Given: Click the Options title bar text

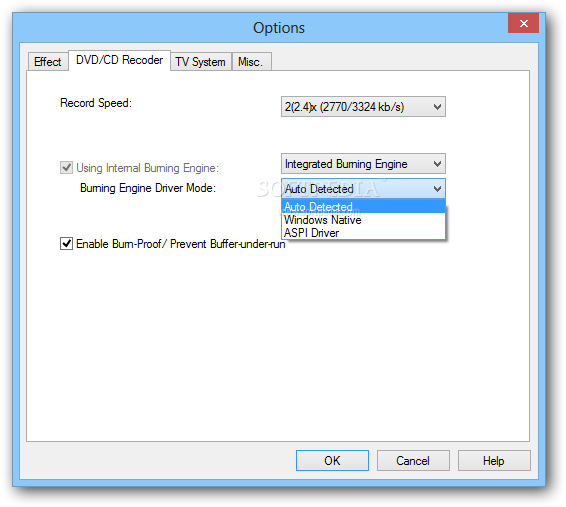Looking at the screenshot, I should tap(279, 28).
